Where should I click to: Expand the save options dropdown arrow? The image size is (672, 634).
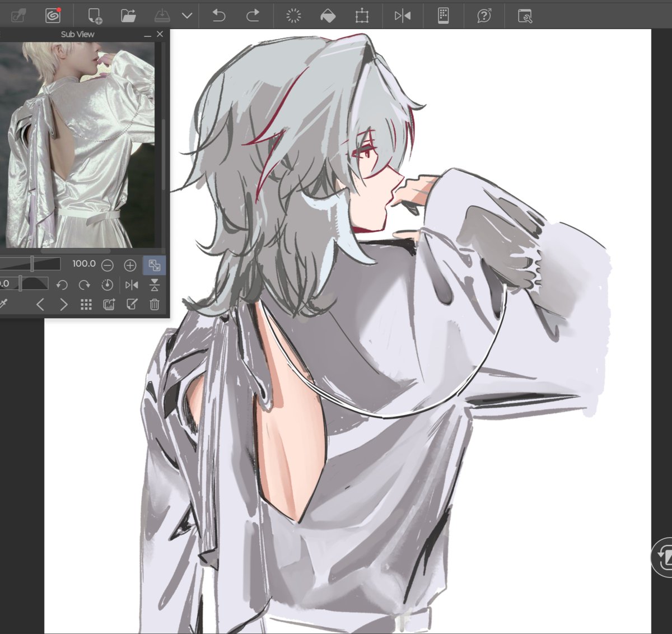(x=187, y=16)
